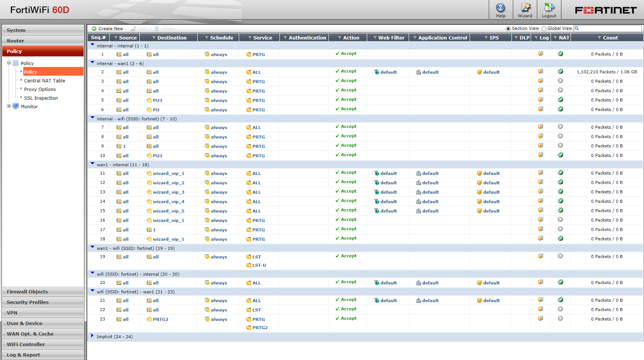Open the Firewall Objects menu section
644x360 pixels.
click(x=43, y=292)
